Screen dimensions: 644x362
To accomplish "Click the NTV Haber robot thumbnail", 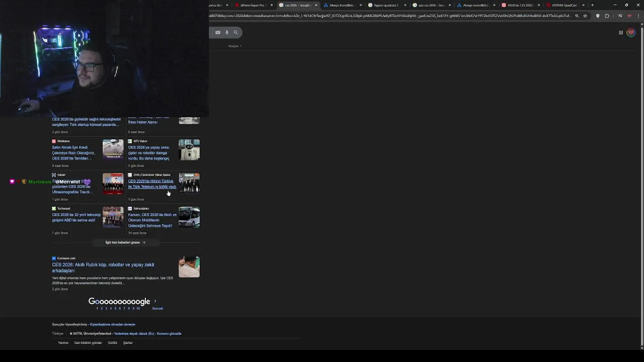I will [x=189, y=150].
